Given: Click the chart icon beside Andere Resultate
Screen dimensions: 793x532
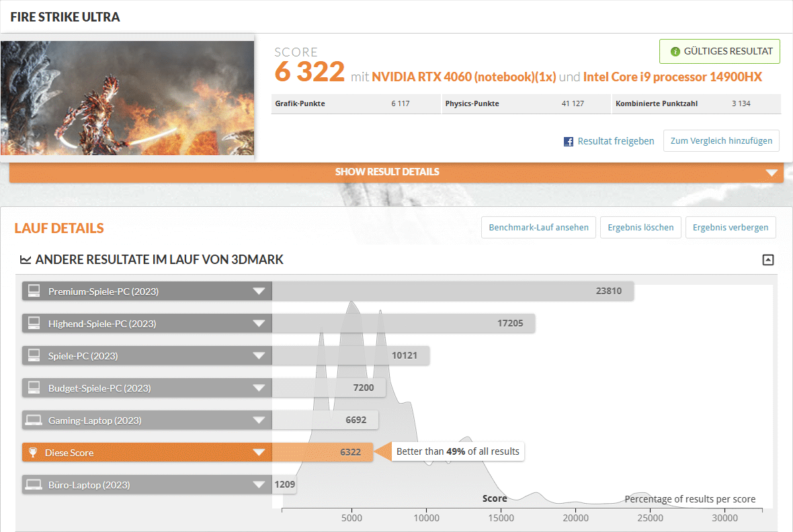Looking at the screenshot, I should [26, 260].
